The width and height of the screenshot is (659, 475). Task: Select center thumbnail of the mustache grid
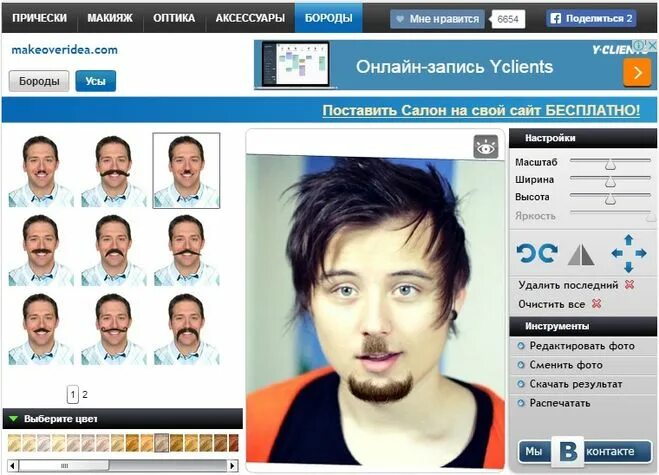click(113, 250)
